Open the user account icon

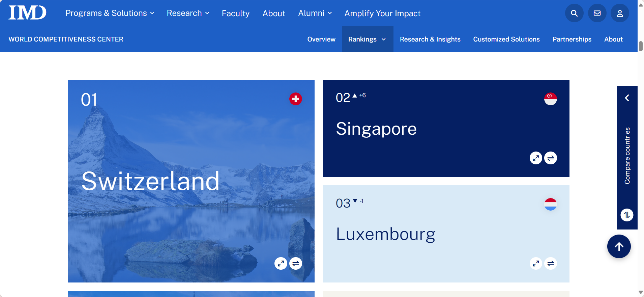(x=620, y=13)
